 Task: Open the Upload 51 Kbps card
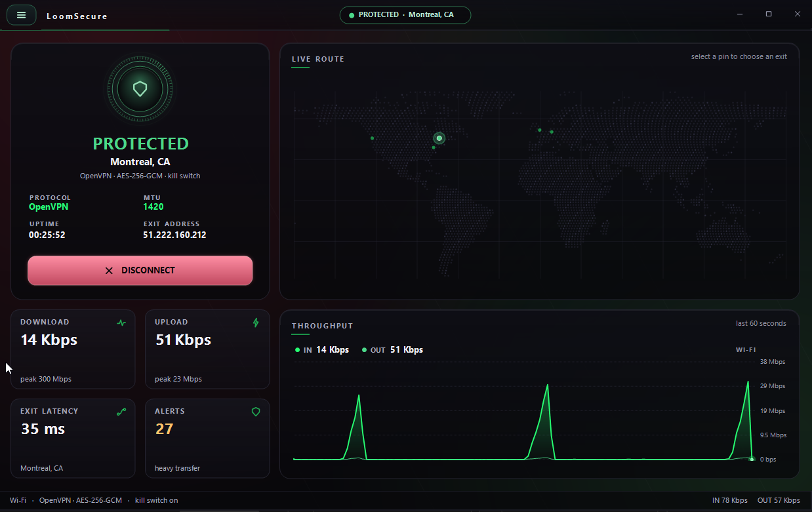click(x=207, y=349)
